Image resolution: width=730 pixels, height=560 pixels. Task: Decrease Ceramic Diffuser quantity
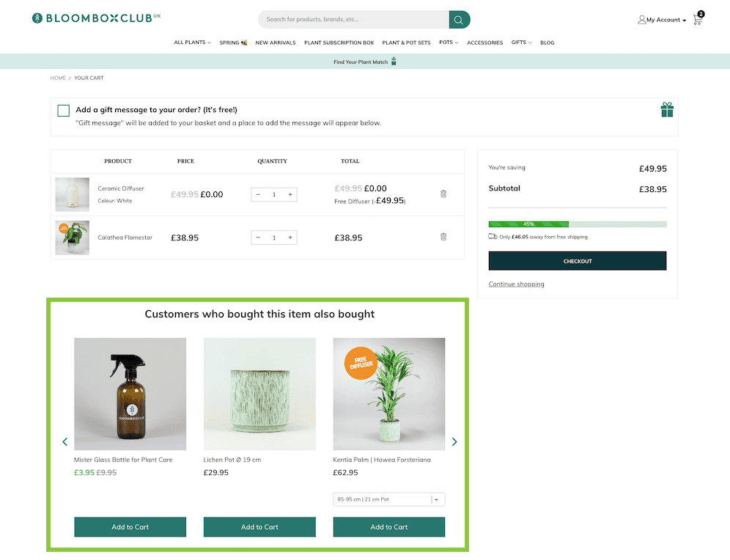coord(259,194)
